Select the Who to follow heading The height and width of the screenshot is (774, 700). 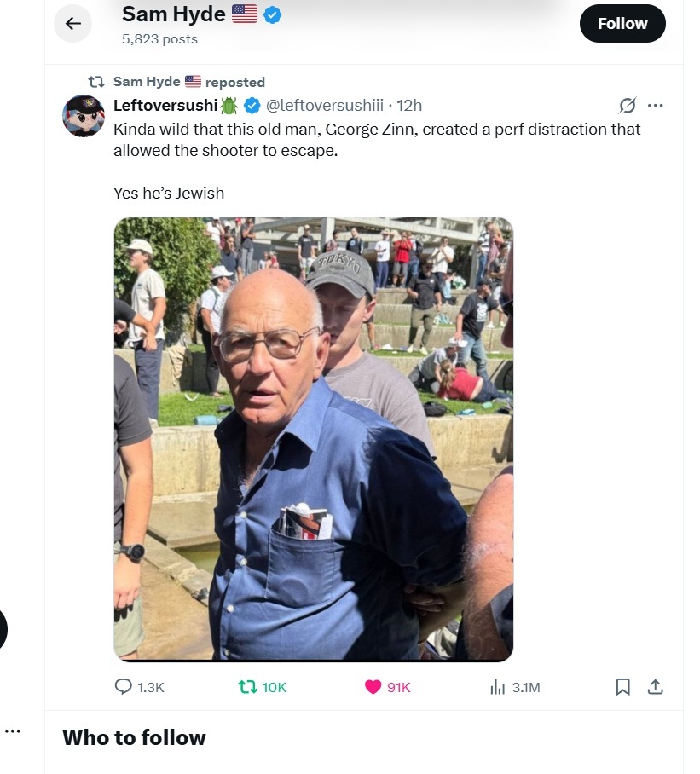point(134,737)
